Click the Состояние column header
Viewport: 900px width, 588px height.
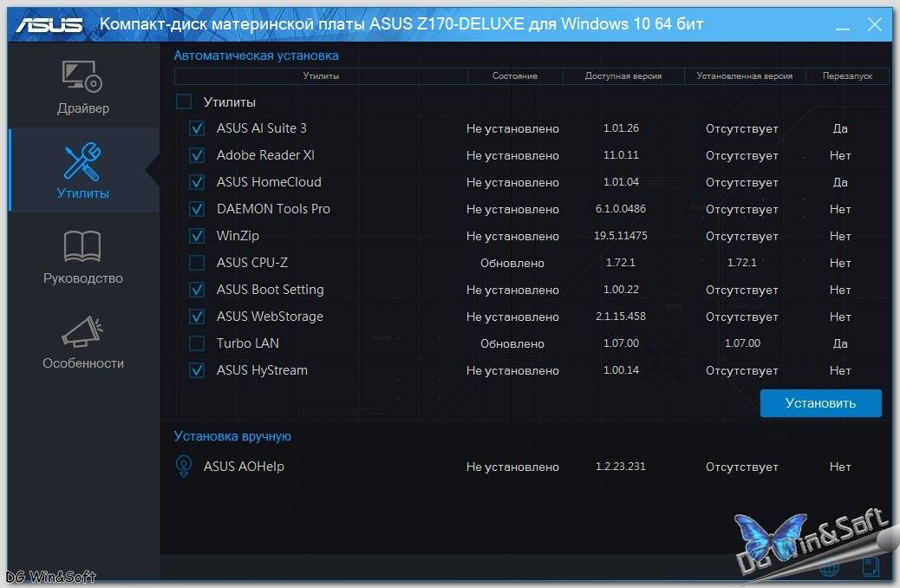pyautogui.click(x=515, y=75)
